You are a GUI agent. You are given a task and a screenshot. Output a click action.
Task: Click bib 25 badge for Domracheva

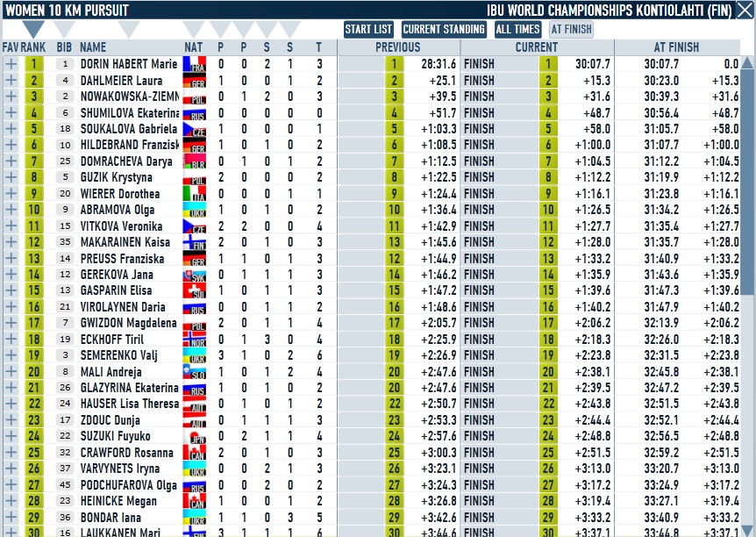click(x=65, y=161)
